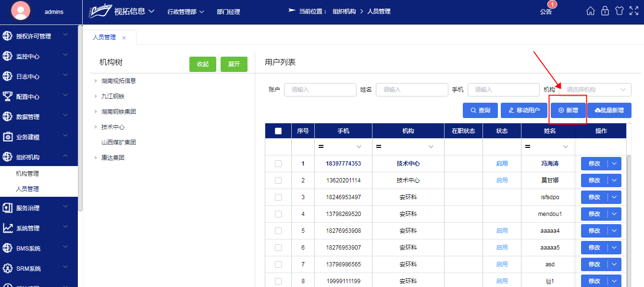Click icon beside 服务治理
Image resolution: width=644 pixels, height=287 pixels.
7,208
